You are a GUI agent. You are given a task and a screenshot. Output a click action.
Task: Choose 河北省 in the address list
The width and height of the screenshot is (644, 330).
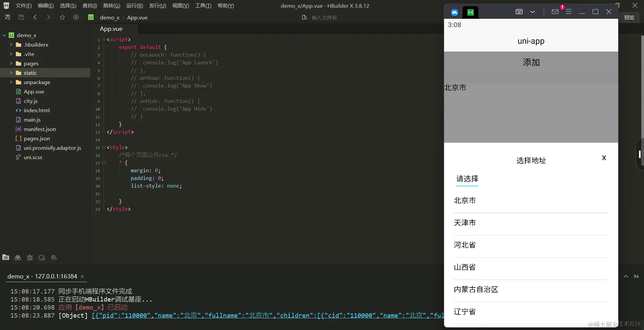(531, 245)
